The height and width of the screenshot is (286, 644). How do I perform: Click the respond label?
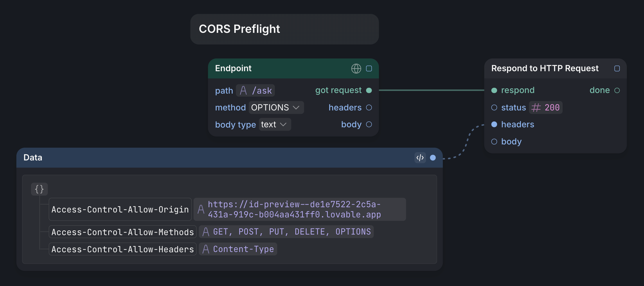point(518,90)
